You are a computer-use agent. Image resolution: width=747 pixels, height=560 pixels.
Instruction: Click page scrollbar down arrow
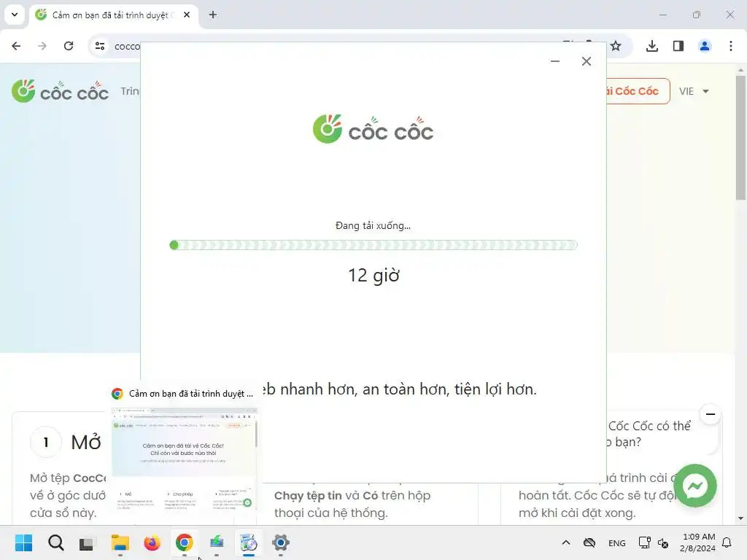(x=740, y=518)
